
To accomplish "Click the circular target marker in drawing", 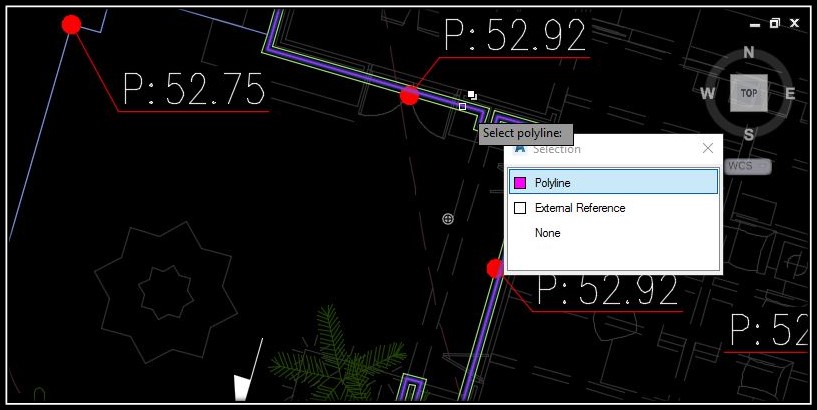I will [x=448, y=219].
